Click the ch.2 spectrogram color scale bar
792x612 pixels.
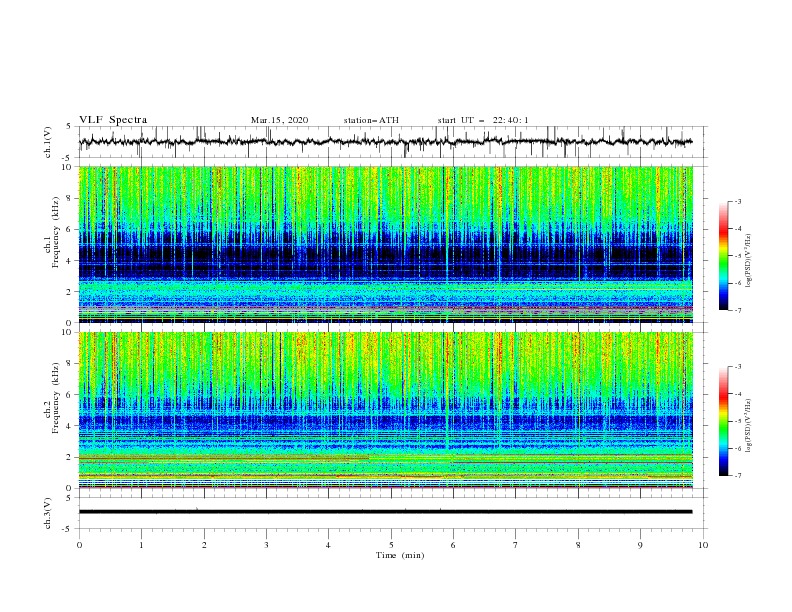pyautogui.click(x=723, y=421)
